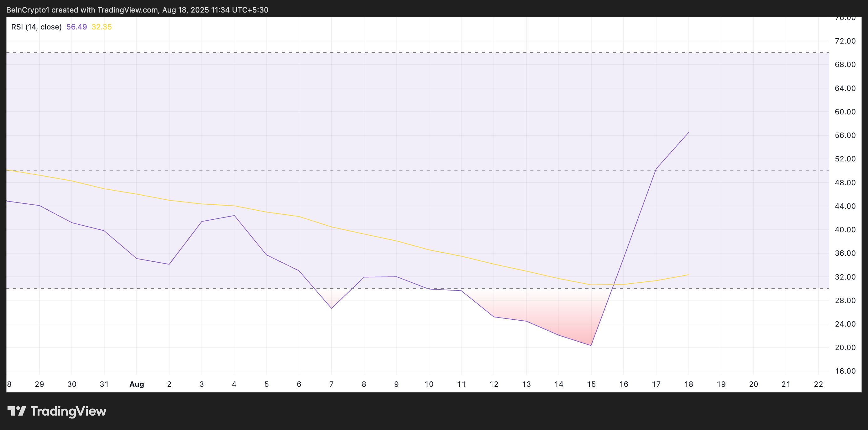Click the bold Aug label on time axis
This screenshot has height=430, width=868.
coord(137,384)
